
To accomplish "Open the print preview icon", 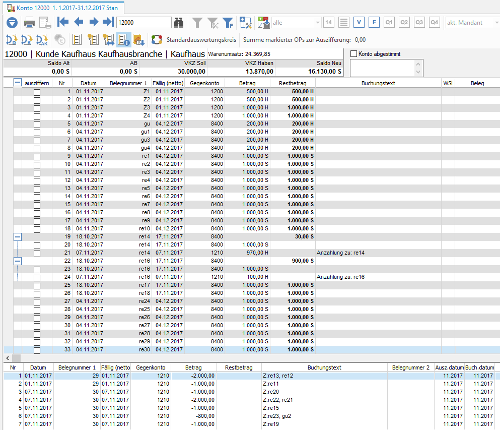I will point(45,23).
